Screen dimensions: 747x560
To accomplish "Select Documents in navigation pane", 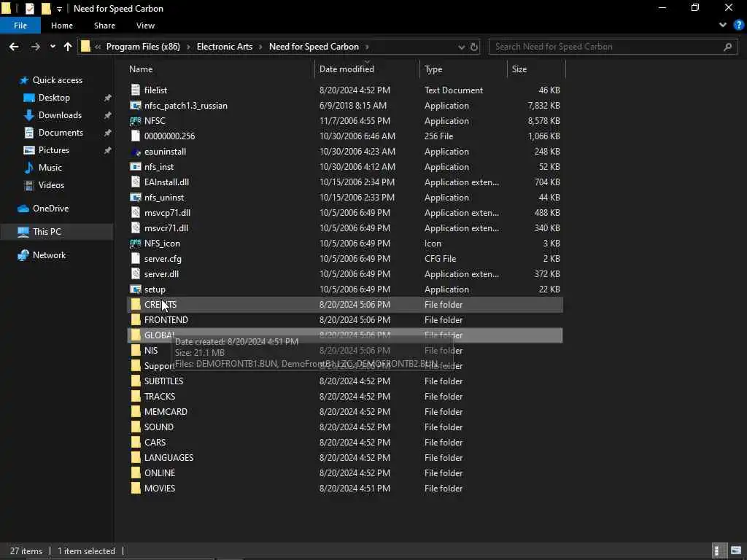I will (x=61, y=133).
